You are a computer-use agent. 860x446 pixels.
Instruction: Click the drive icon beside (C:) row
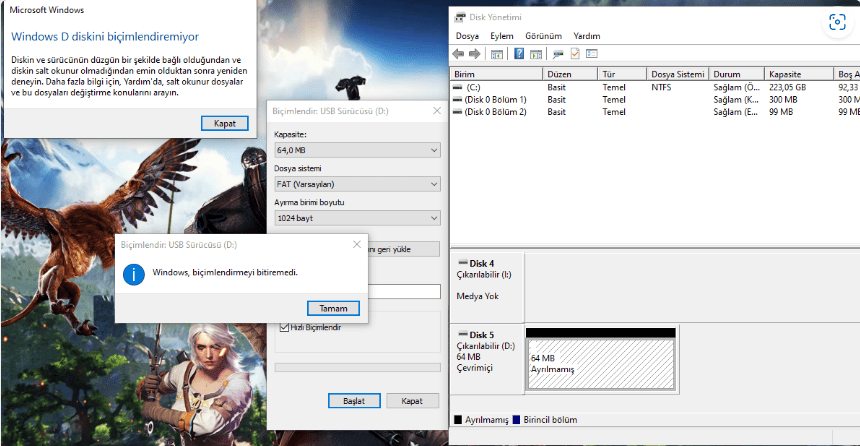tap(457, 87)
